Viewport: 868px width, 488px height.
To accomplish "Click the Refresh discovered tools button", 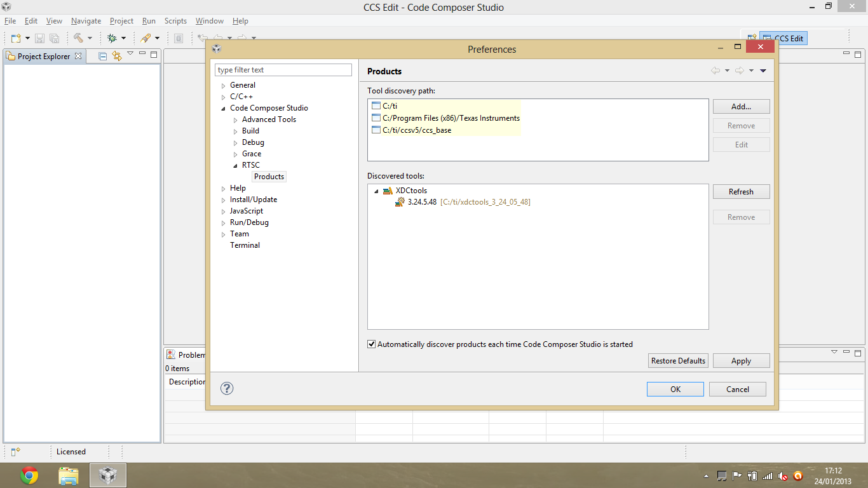I will pyautogui.click(x=741, y=192).
